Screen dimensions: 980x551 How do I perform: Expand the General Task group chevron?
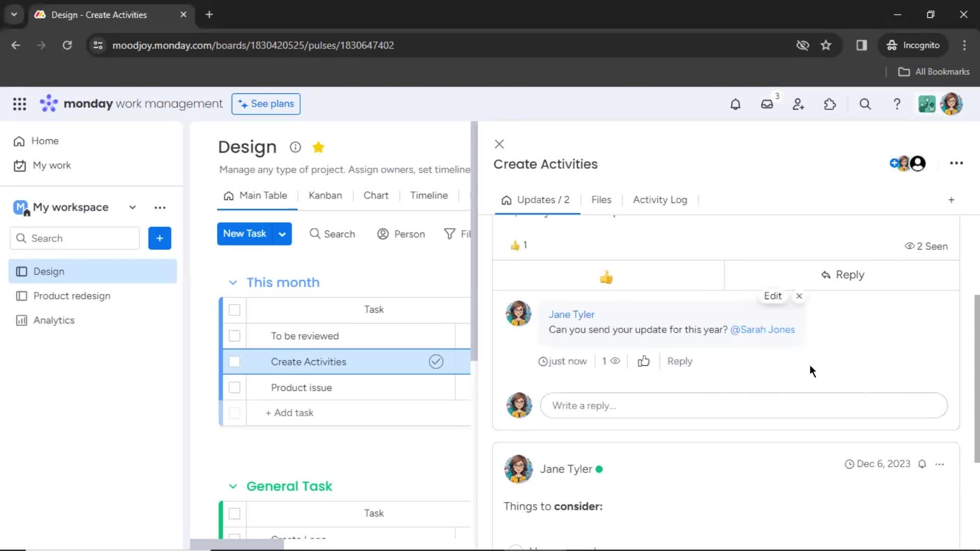232,486
